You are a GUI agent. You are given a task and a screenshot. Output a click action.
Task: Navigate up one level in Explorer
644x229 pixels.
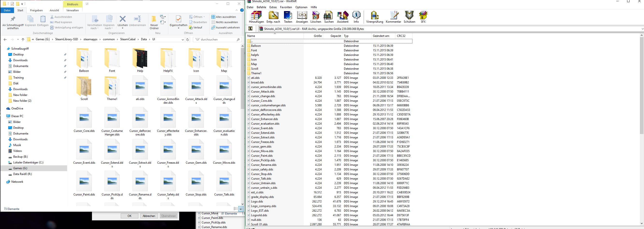(23, 40)
